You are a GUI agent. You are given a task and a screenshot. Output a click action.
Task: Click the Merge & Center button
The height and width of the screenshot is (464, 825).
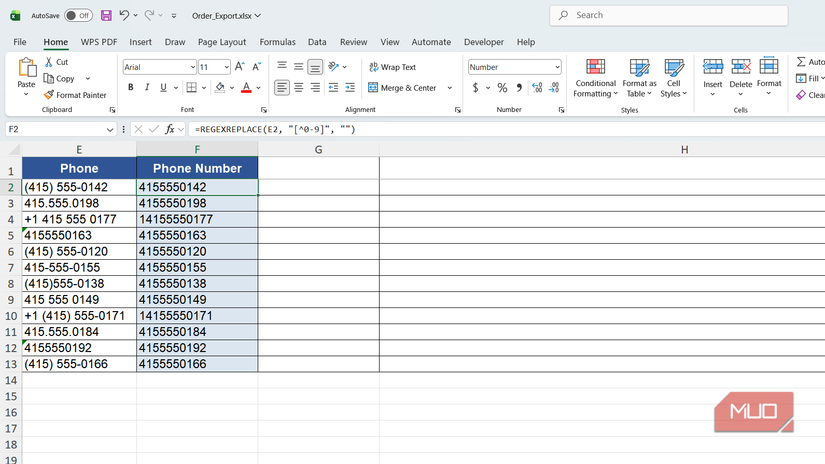pos(403,88)
